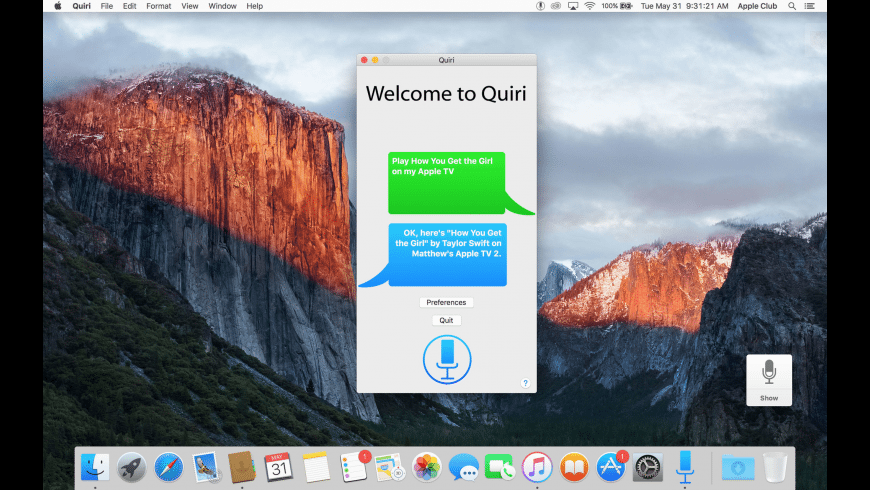Open Mail stamp icon in the Dock
This screenshot has height=490, width=870.
click(x=206, y=467)
